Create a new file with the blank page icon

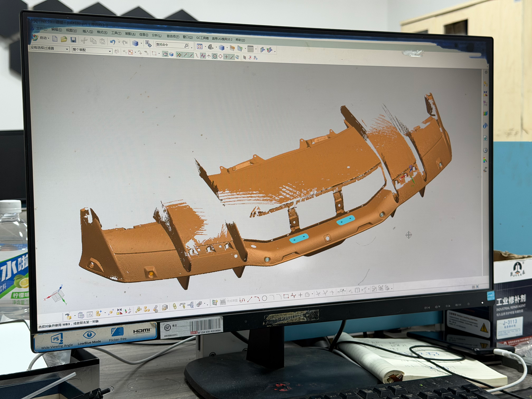pyautogui.click(x=55, y=38)
